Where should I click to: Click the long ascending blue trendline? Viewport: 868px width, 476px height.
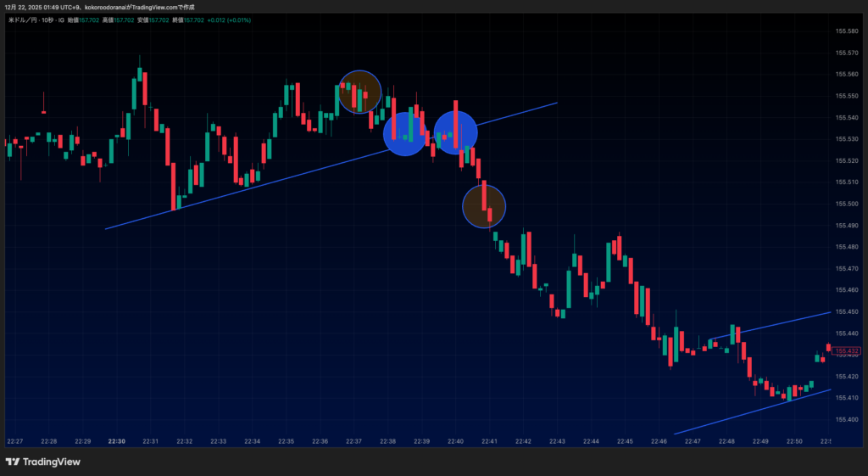[x=254, y=188]
